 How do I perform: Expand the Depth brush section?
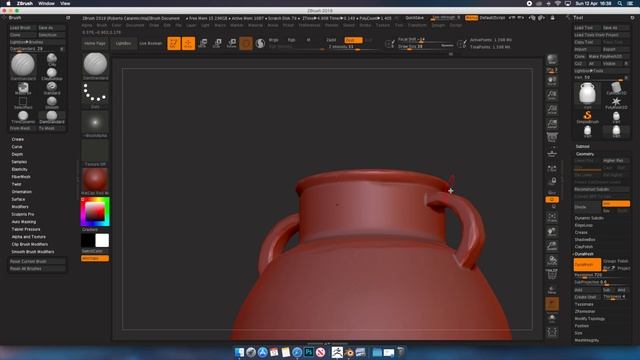coord(17,154)
